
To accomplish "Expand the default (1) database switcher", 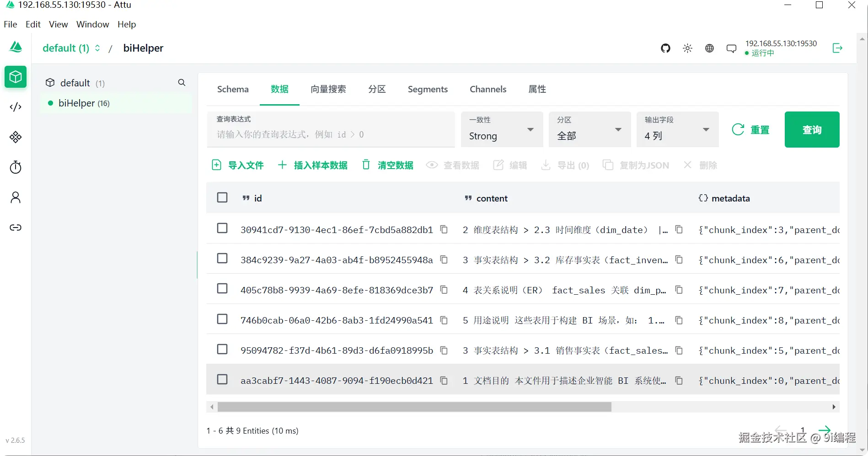I will click(x=71, y=48).
